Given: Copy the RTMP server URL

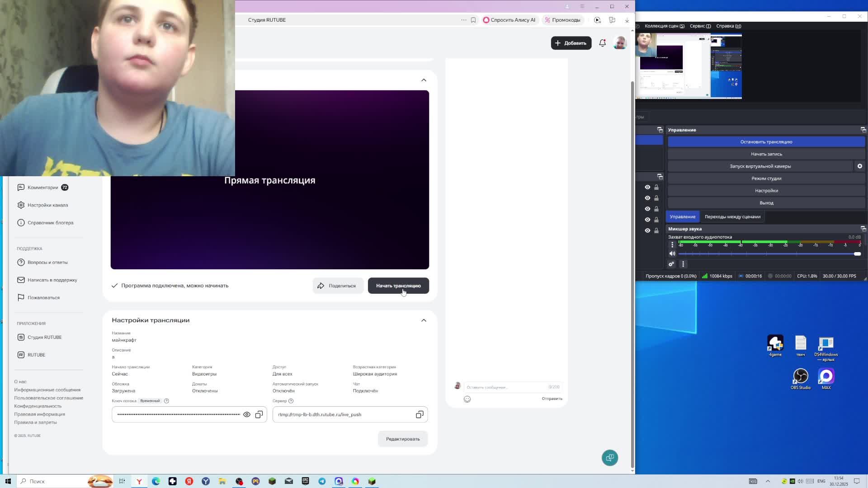Looking at the screenshot, I should 420,414.
